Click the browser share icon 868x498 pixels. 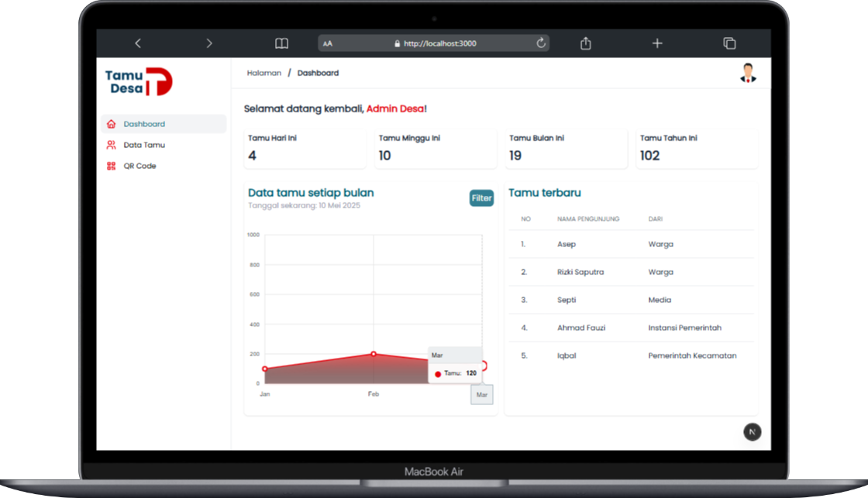[x=586, y=43]
